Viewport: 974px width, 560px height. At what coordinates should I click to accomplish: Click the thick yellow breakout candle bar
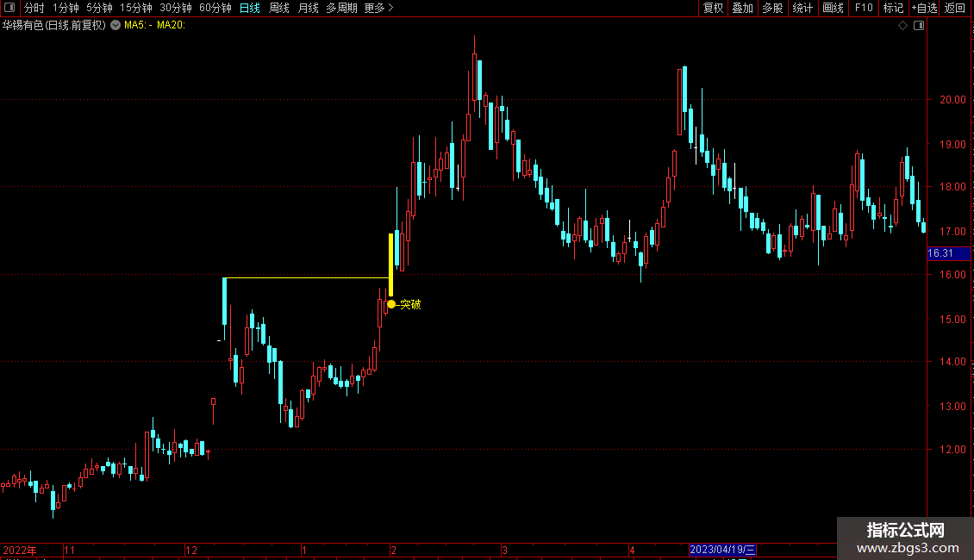click(x=390, y=264)
